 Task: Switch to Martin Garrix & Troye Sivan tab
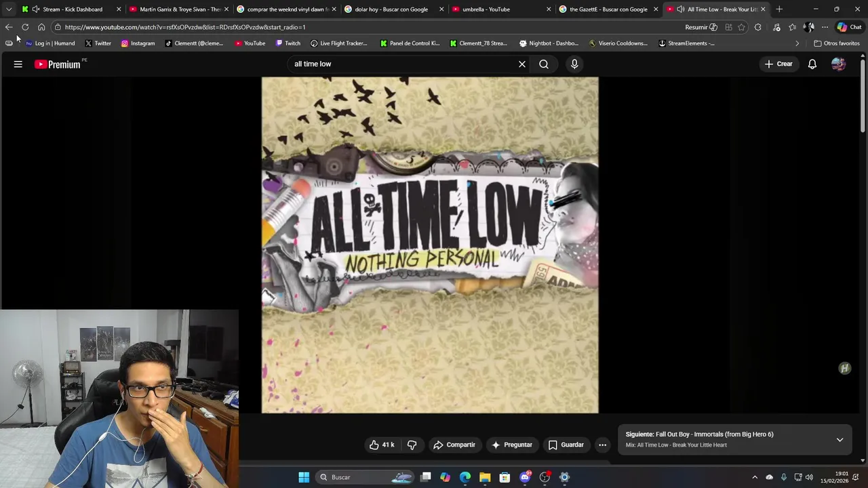pyautogui.click(x=179, y=9)
